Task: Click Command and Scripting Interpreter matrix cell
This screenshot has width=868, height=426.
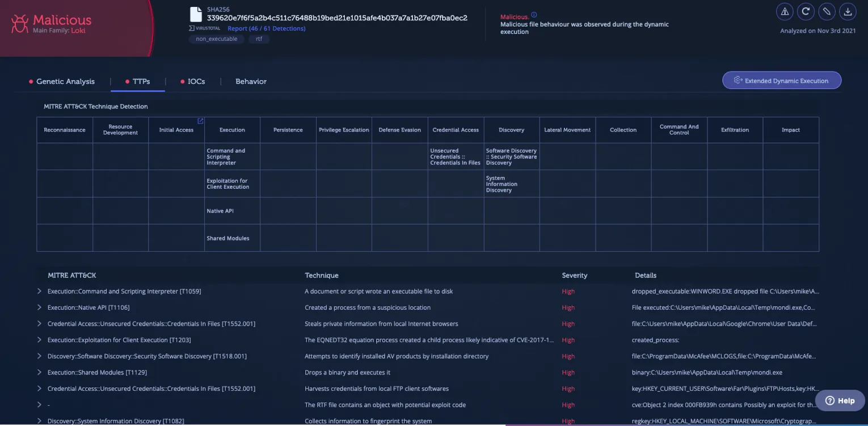Action: pos(232,157)
